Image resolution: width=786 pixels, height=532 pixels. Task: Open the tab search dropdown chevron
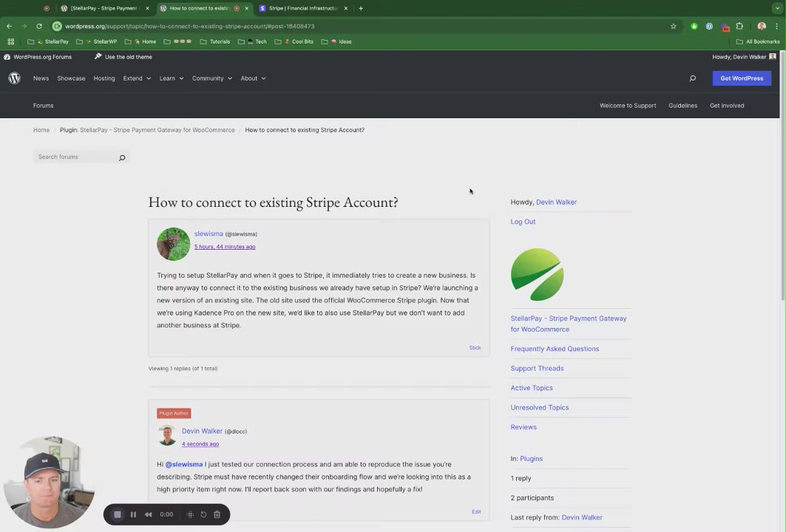(777, 9)
